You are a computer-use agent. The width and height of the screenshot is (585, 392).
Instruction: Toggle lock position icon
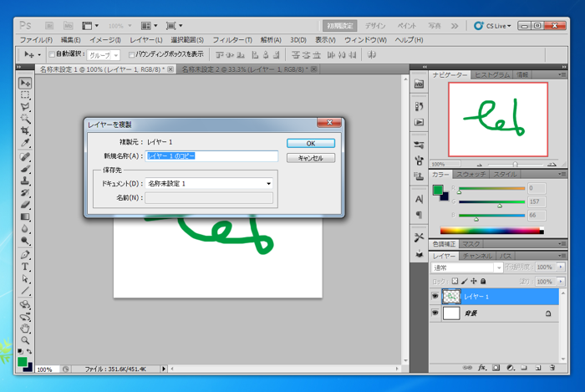[474, 281]
